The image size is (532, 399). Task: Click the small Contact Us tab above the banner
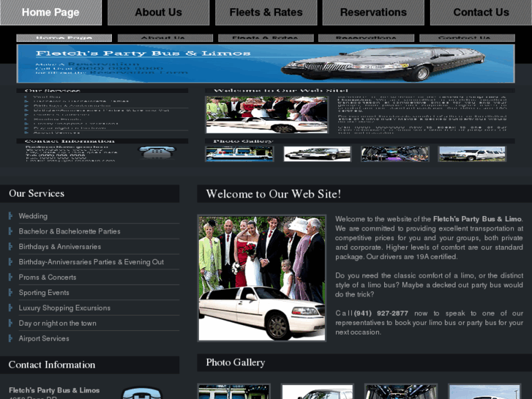click(x=467, y=37)
